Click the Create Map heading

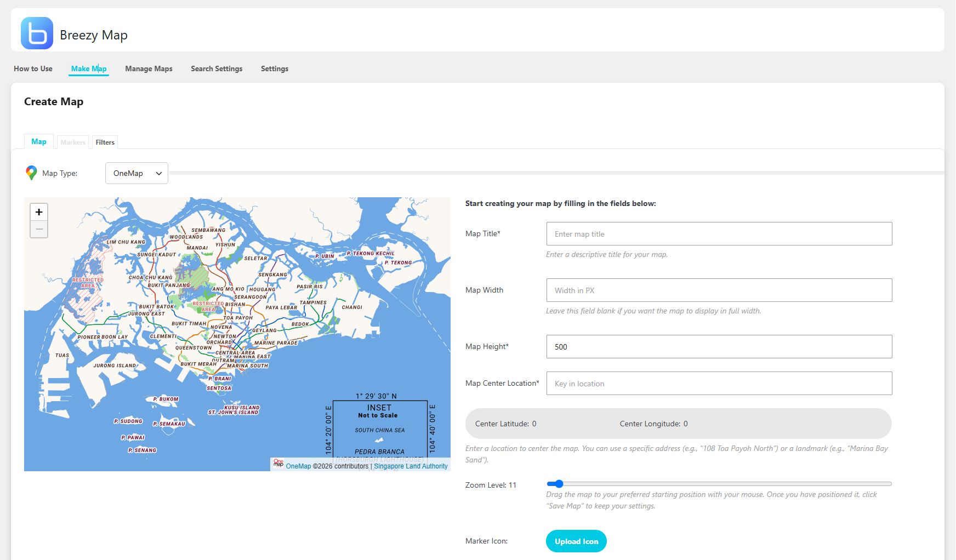pos(54,101)
